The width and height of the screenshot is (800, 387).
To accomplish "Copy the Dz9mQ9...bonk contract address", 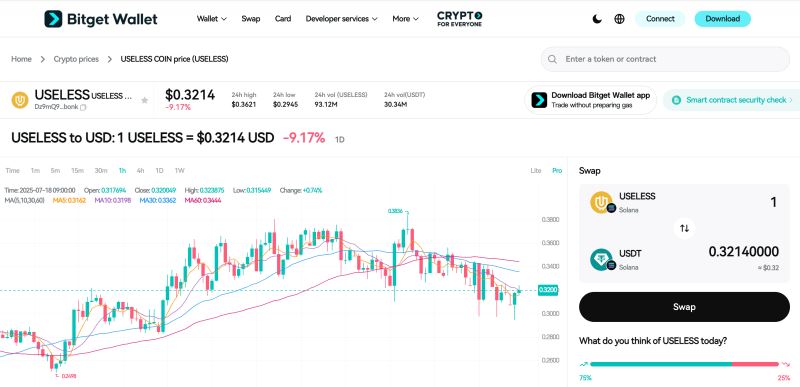I will tap(83, 107).
